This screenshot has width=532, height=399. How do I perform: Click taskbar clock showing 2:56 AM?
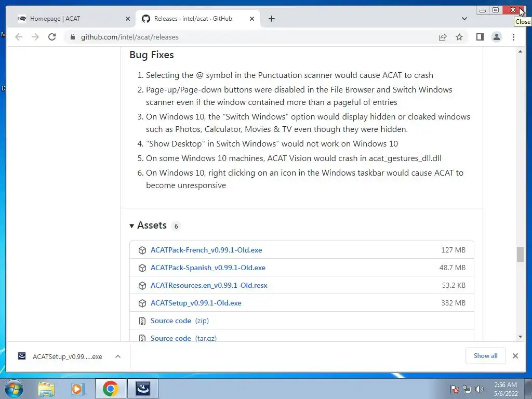tap(506, 389)
